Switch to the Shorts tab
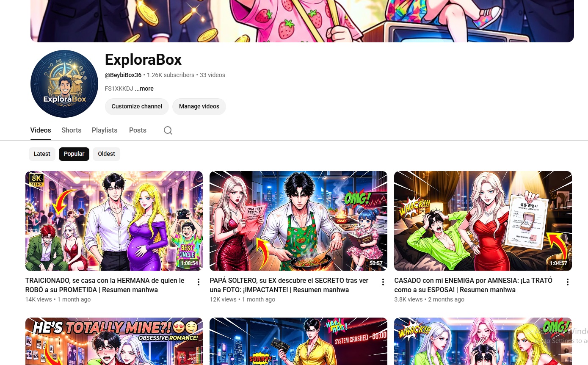The width and height of the screenshot is (588, 365). tap(71, 130)
